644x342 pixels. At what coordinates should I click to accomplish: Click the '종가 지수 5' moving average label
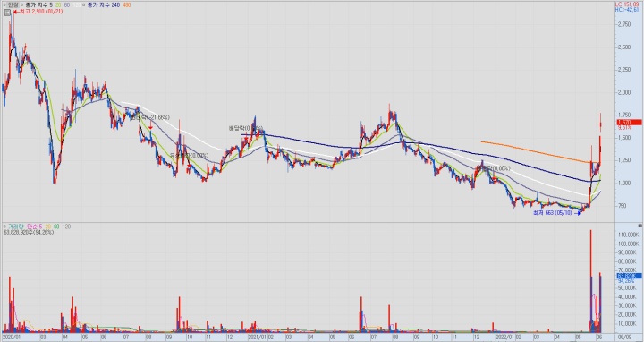39,5
